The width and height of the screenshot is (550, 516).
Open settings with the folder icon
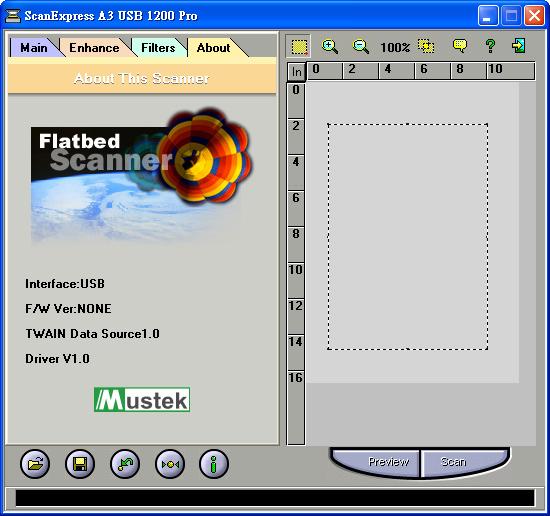35,464
